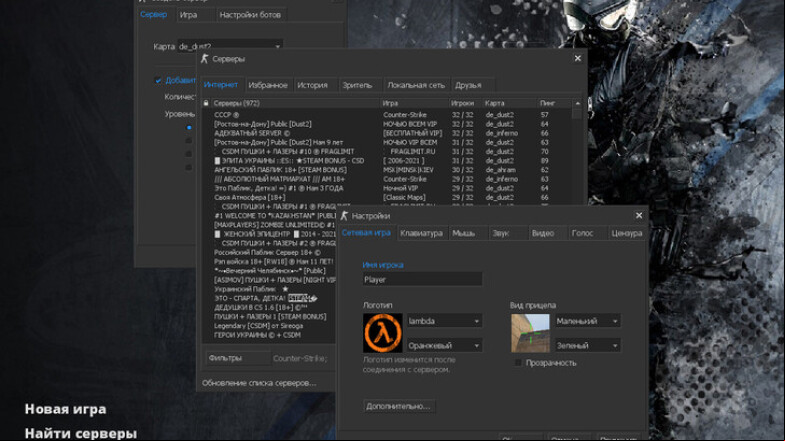Select the first blue radio button under Уровень

(189, 128)
